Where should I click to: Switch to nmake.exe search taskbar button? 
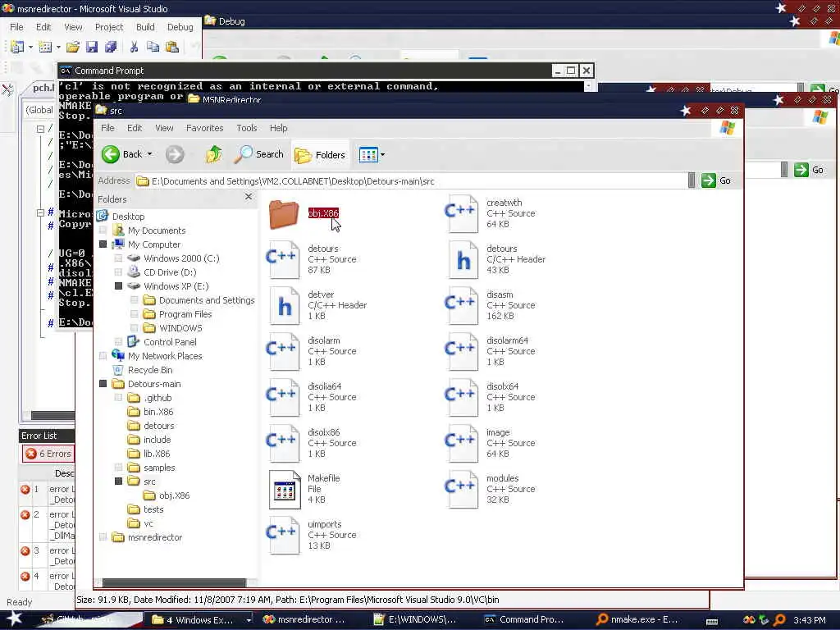click(637, 619)
